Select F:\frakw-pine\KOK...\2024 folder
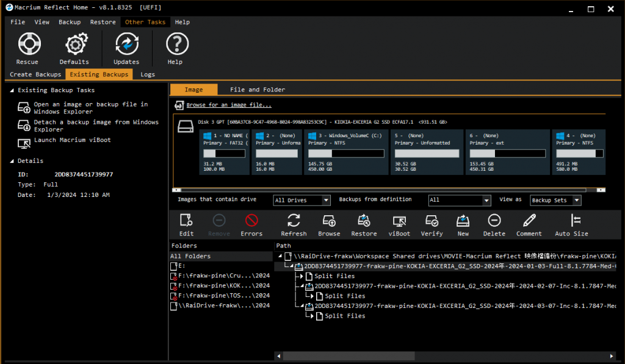The height and width of the screenshot is (364, 625). pyautogui.click(x=221, y=286)
